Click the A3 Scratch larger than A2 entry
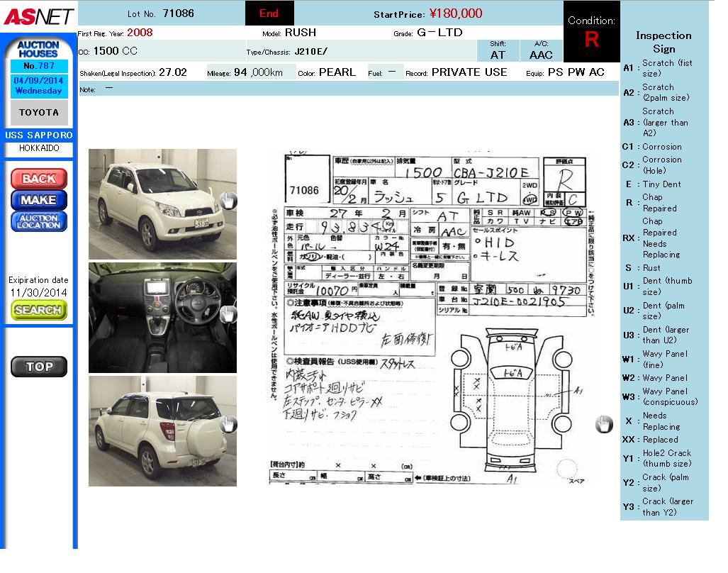728x573 pixels. click(656, 123)
